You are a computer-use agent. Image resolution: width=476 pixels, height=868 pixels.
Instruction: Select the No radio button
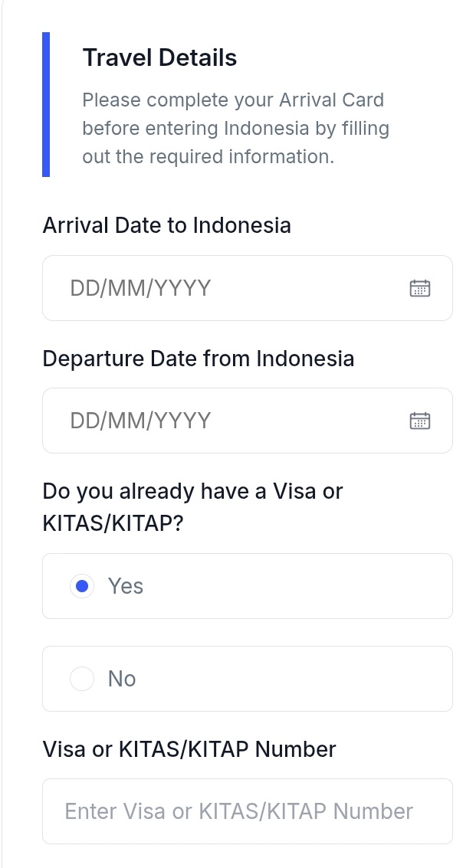coord(82,679)
